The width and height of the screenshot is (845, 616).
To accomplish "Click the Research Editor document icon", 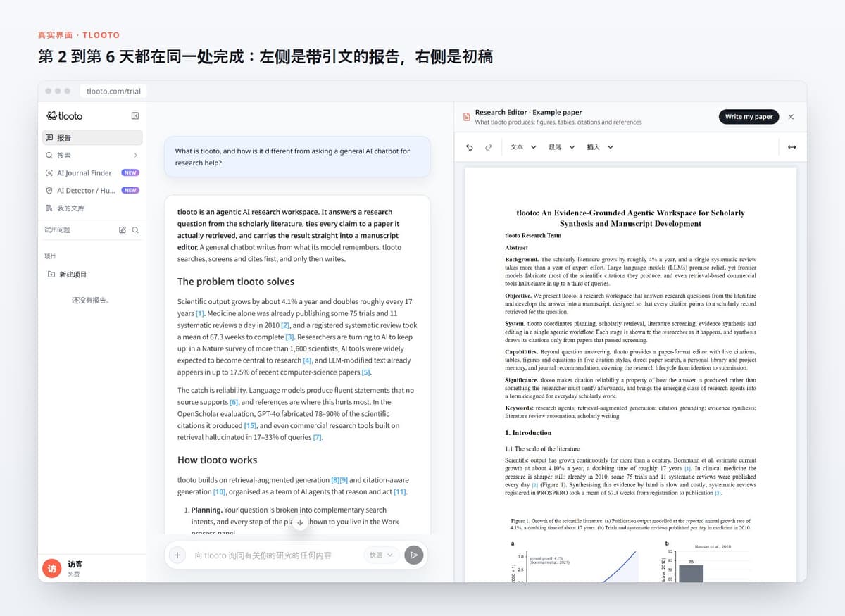I will tap(466, 117).
